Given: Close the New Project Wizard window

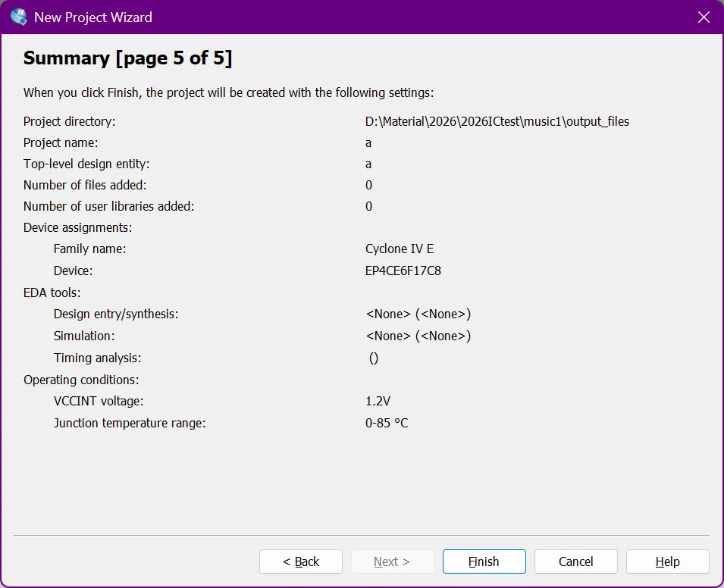Looking at the screenshot, I should (704, 17).
